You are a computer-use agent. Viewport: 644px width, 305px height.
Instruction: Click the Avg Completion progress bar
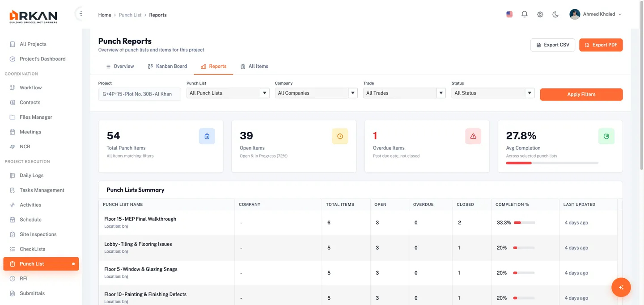click(552, 163)
